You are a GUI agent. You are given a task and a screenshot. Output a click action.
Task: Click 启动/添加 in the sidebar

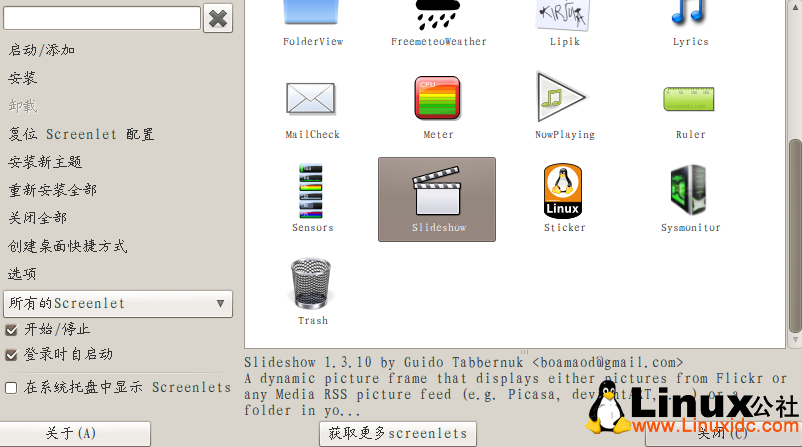pos(42,50)
